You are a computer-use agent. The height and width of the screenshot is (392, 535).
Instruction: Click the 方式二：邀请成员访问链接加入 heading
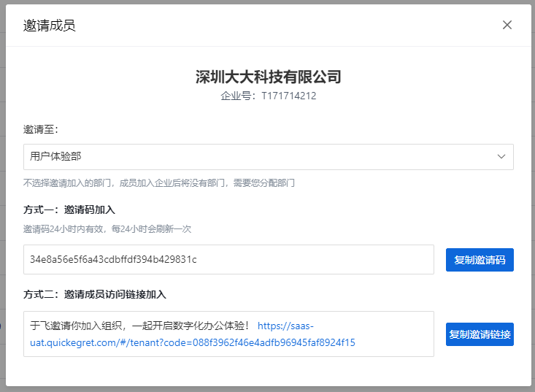tap(95, 294)
